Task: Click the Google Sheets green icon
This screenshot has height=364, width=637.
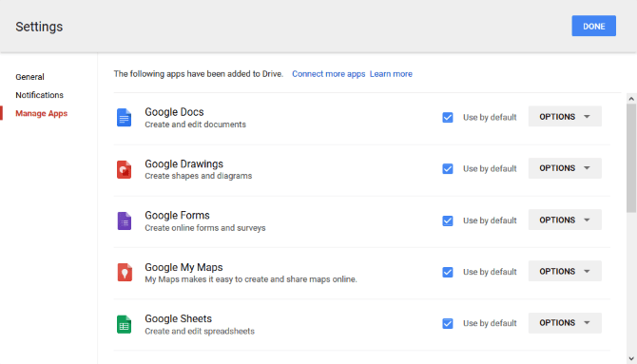Action: 124,324
